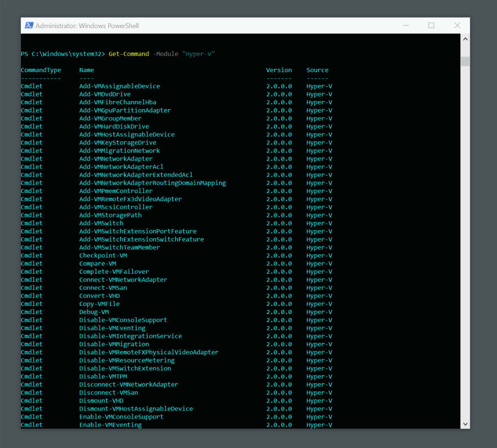Click the CommandType column header
The image size is (497, 448).
[x=41, y=70]
